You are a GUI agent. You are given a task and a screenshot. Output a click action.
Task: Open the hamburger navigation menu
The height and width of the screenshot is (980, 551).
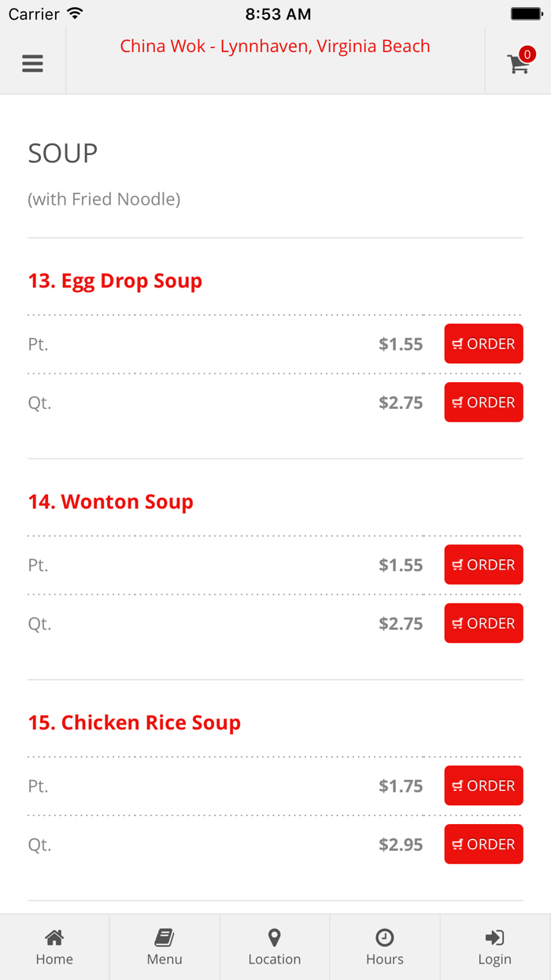(32, 63)
